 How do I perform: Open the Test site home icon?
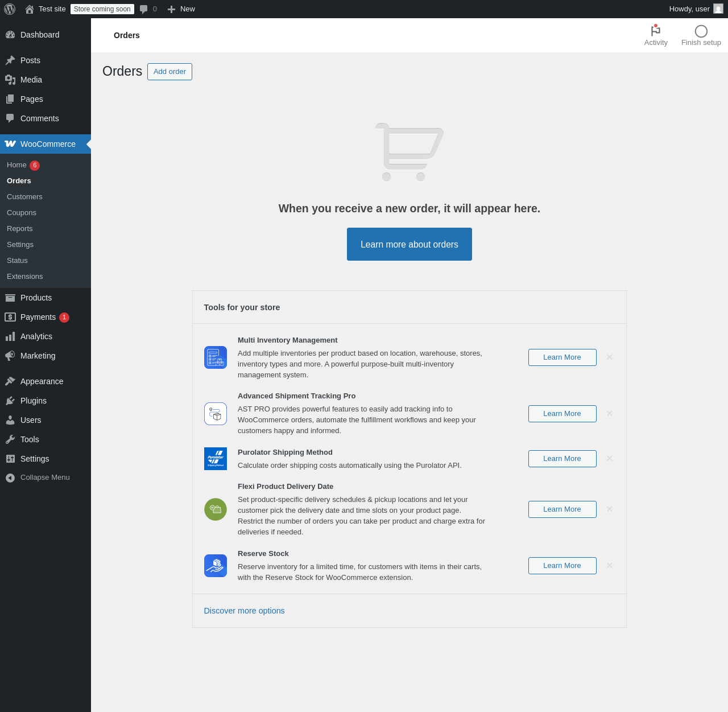[30, 9]
